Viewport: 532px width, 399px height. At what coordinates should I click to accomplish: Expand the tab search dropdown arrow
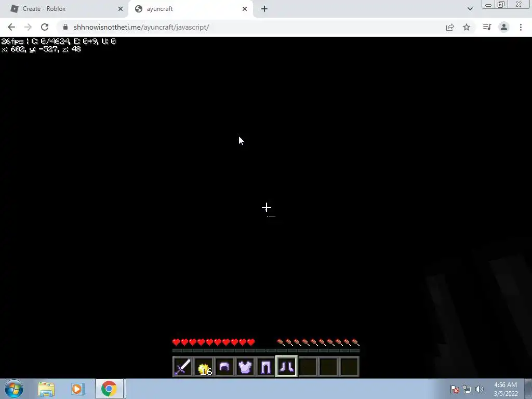470,9
